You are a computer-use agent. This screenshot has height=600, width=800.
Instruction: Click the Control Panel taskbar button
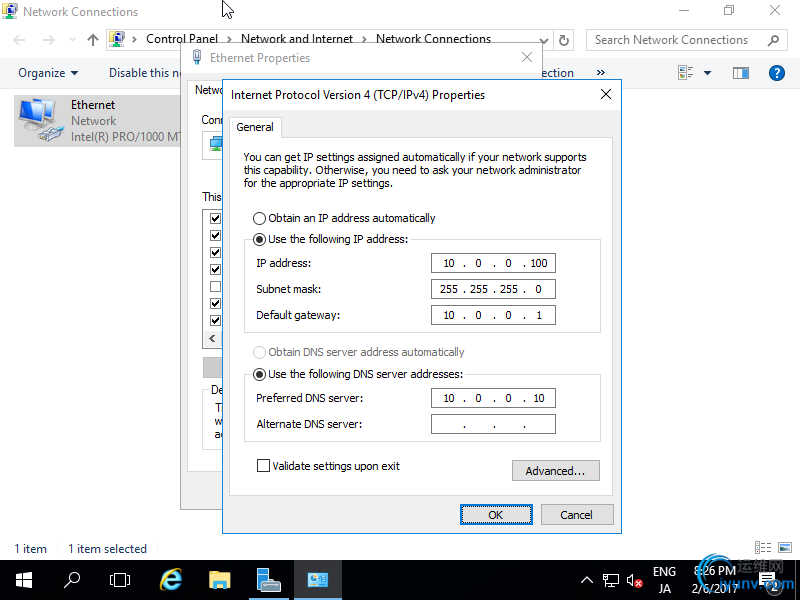[x=317, y=580]
